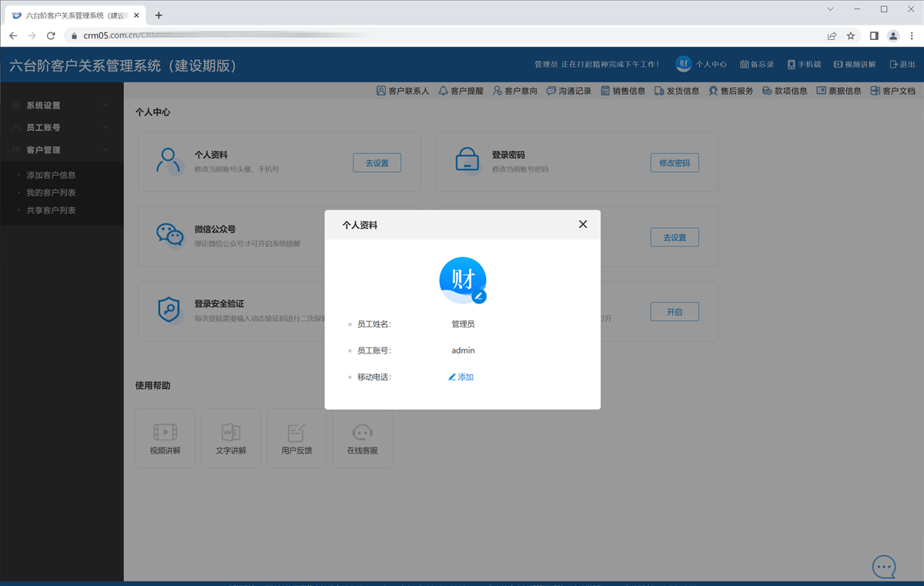Close the 个人资料 dialog
Image resolution: width=924 pixels, height=586 pixels.
click(583, 224)
